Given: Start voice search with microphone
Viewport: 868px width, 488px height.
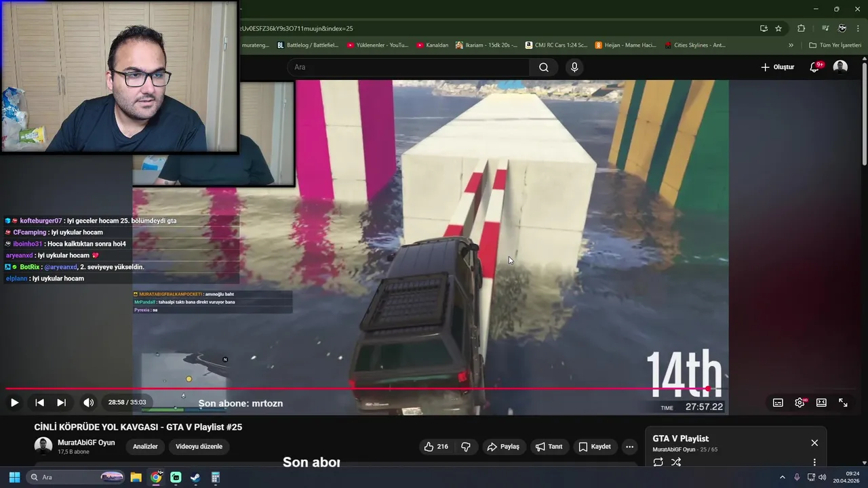Looking at the screenshot, I should pyautogui.click(x=574, y=67).
